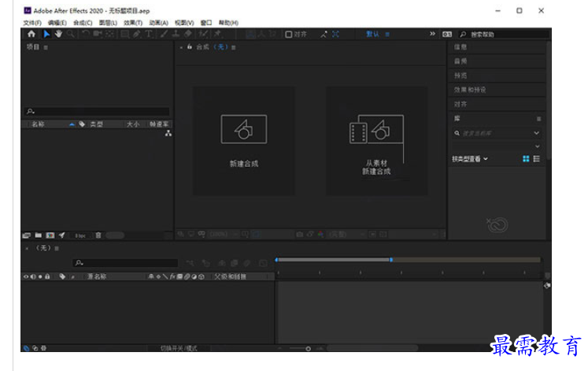
Task: Click the Interpret Footage icon in project panel
Action: pos(26,236)
